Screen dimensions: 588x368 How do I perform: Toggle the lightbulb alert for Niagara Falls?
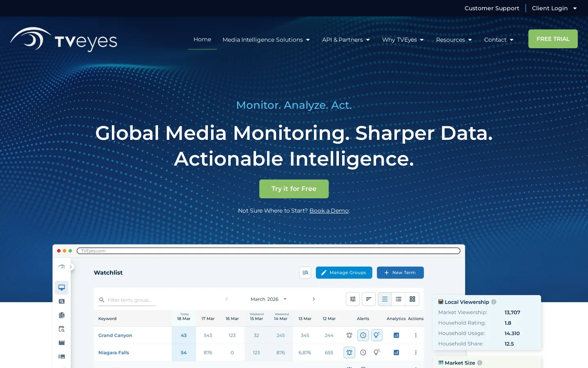(377, 352)
